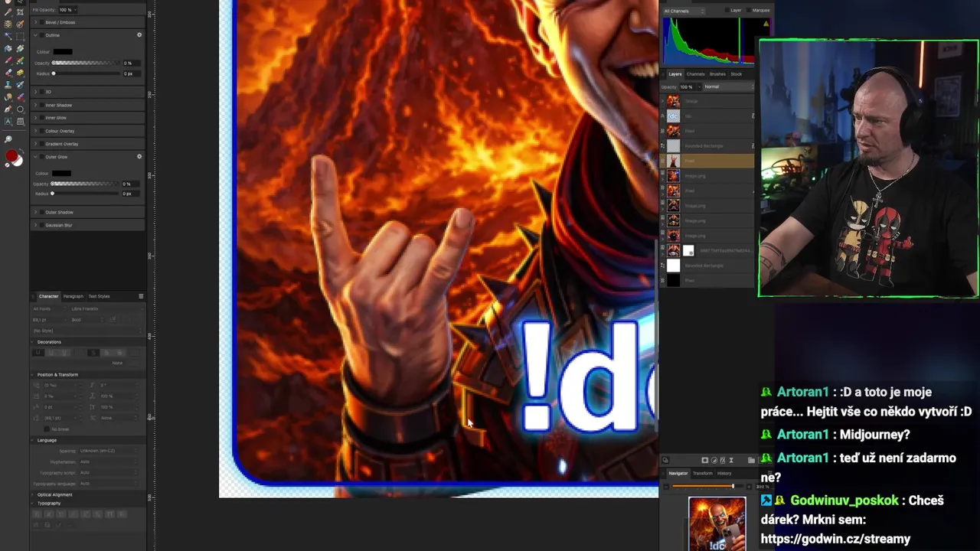
Task: Select the Zoom magnifier tool
Action: pos(8,139)
